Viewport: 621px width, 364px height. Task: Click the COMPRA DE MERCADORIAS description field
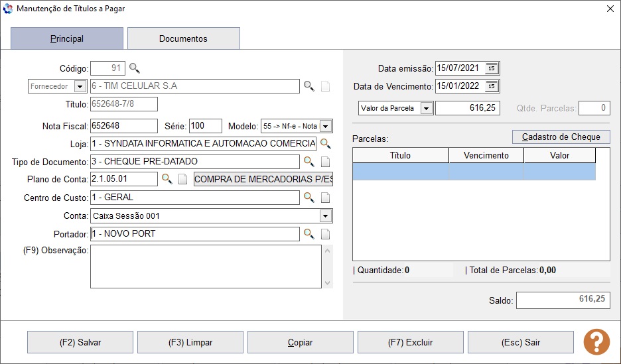coord(263,179)
